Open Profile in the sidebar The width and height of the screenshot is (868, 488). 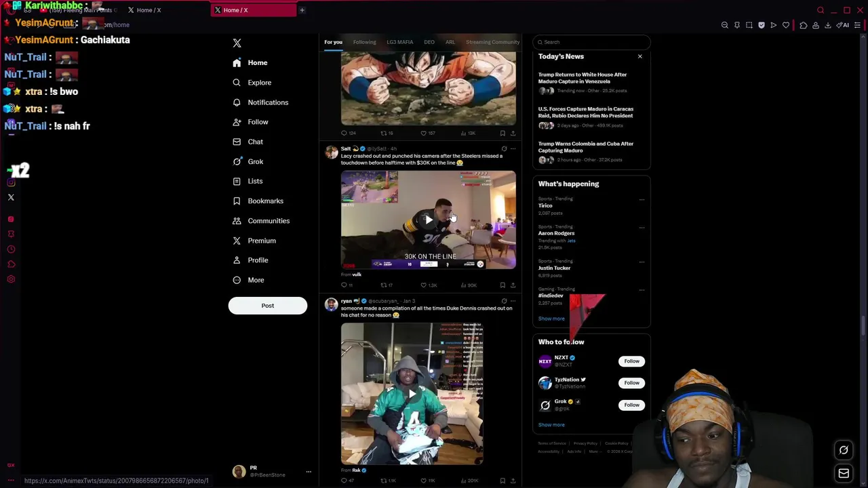tap(250, 260)
